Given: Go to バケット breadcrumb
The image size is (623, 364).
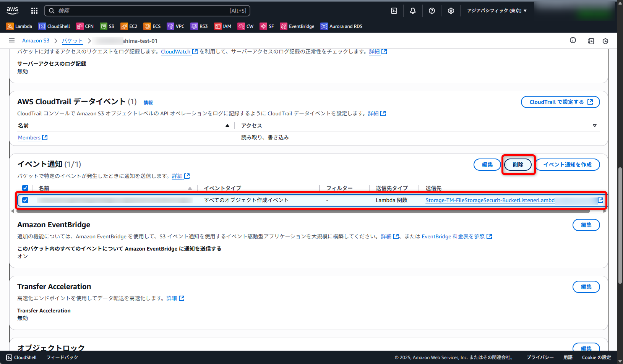Looking at the screenshot, I should (x=72, y=40).
